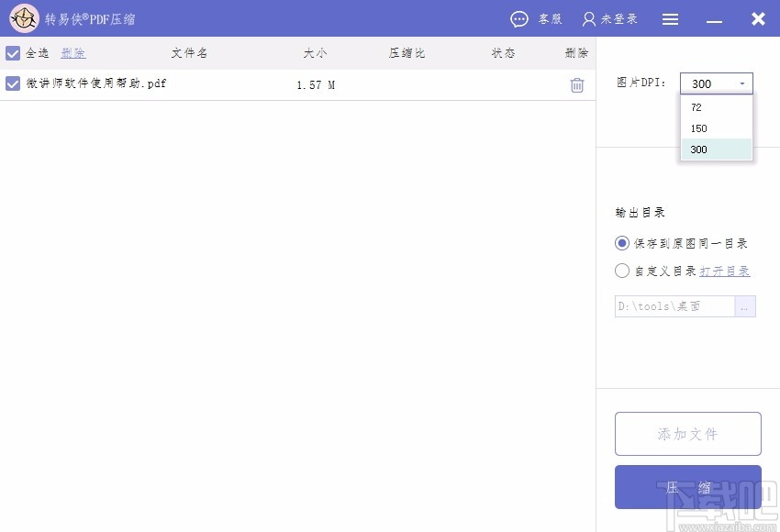The width and height of the screenshot is (780, 532).
Task: Uncheck the checkbox next to 微讲师软件使用帮助.pdf
Action: (12, 83)
